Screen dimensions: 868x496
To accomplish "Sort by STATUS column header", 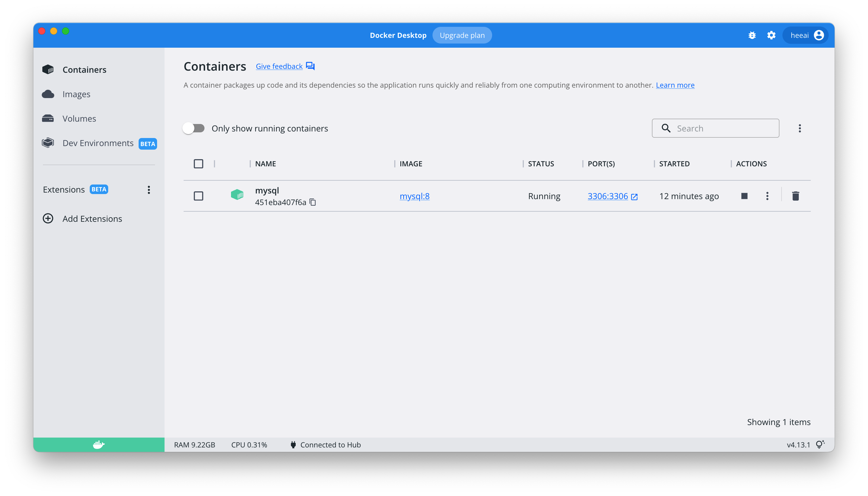I will tap(541, 164).
